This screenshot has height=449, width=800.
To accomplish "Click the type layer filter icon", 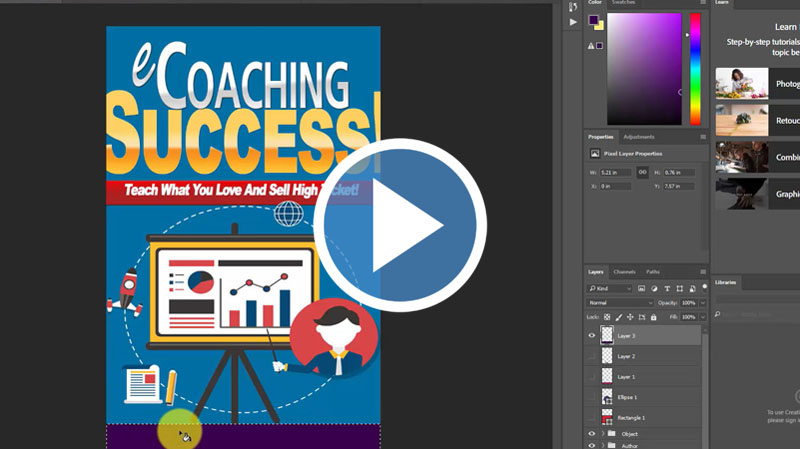I will point(667,289).
